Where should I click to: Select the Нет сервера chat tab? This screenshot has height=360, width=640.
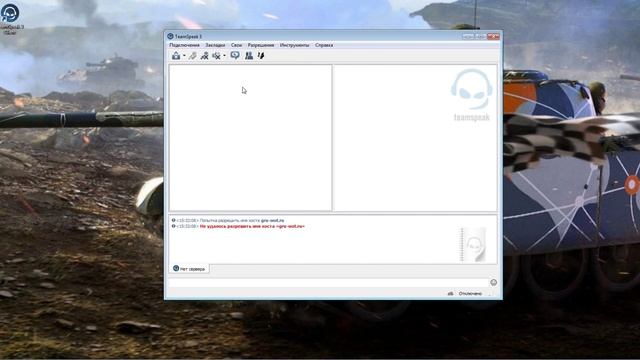pos(189,269)
